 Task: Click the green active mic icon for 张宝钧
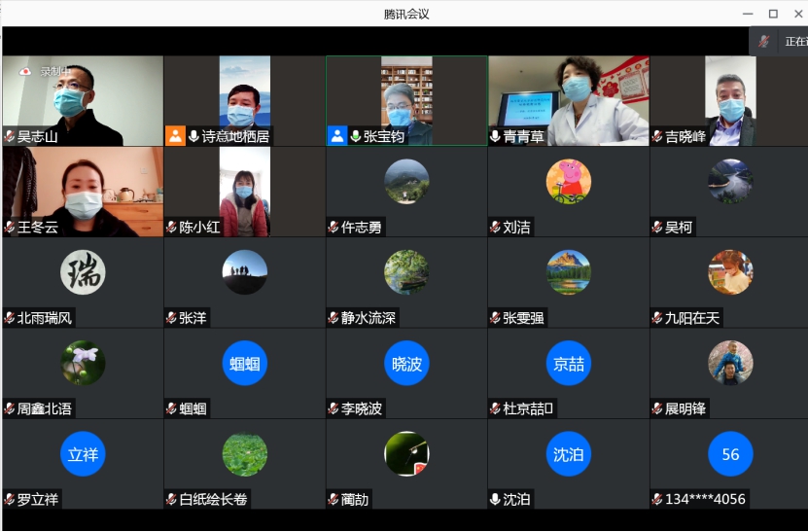tap(356, 137)
